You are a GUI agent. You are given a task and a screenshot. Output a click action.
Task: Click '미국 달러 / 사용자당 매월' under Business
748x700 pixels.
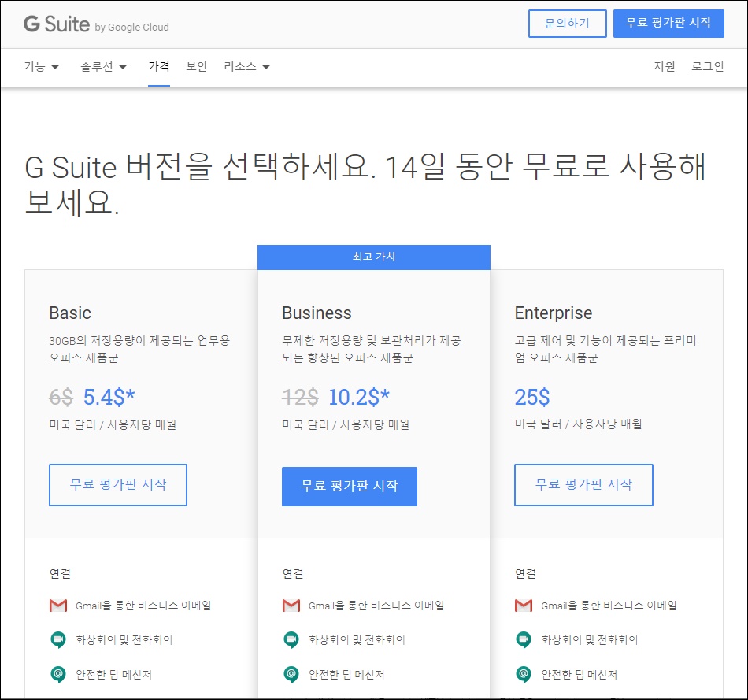tap(346, 424)
